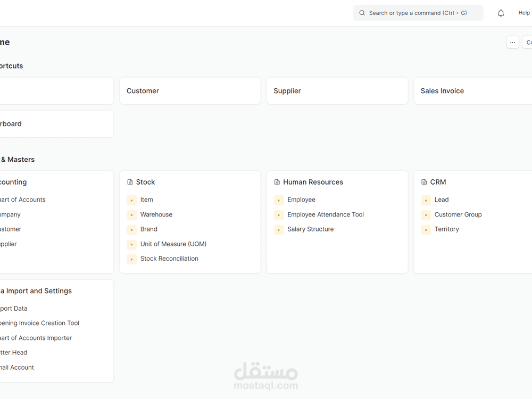The height and width of the screenshot is (399, 532).
Task: Open the Brand link
Action: (x=149, y=229)
